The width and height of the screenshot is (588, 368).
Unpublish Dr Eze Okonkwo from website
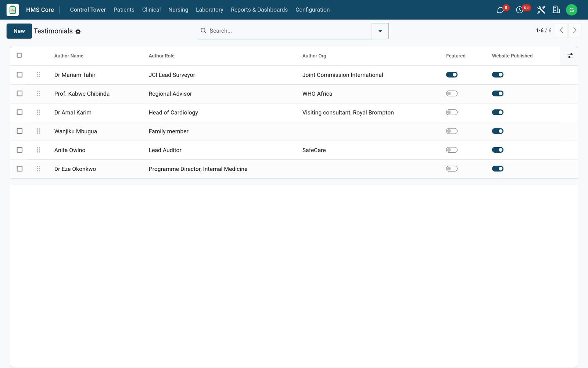[498, 169]
